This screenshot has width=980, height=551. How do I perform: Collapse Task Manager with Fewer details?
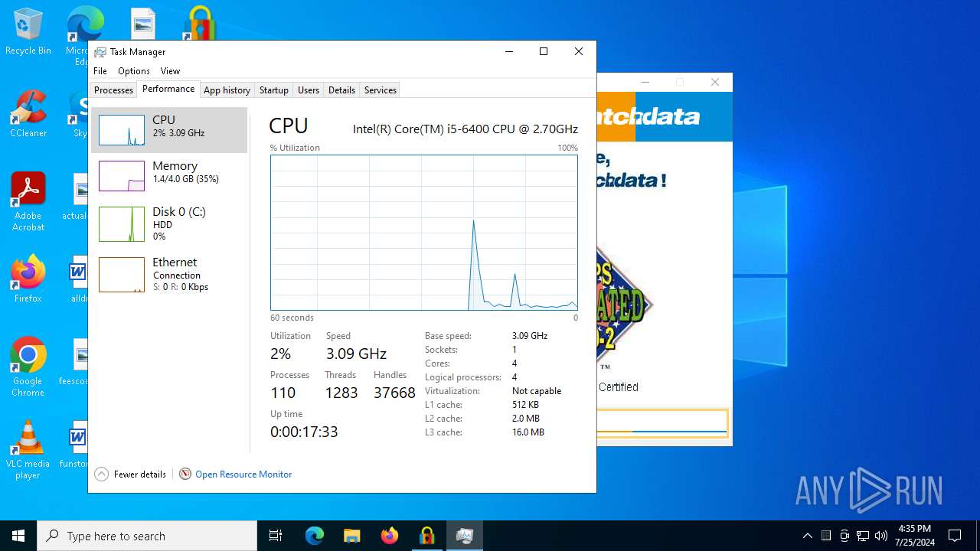(x=130, y=474)
